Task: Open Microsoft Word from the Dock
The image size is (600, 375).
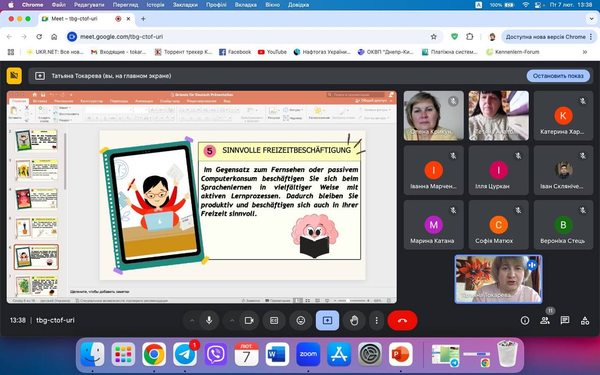Action: (x=277, y=354)
